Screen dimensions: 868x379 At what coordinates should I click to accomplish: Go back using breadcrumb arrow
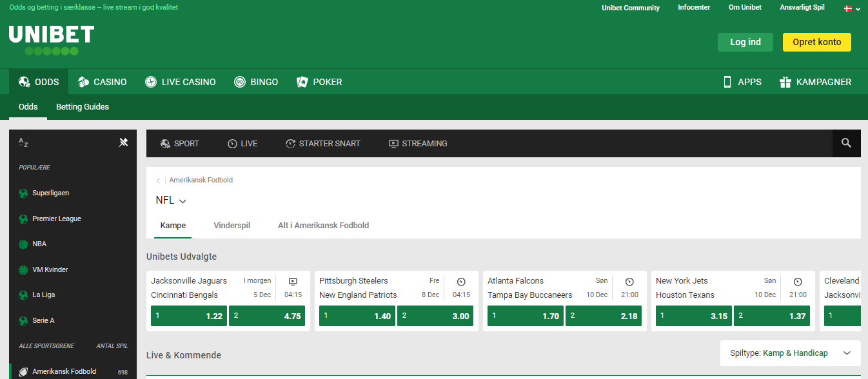(x=159, y=180)
